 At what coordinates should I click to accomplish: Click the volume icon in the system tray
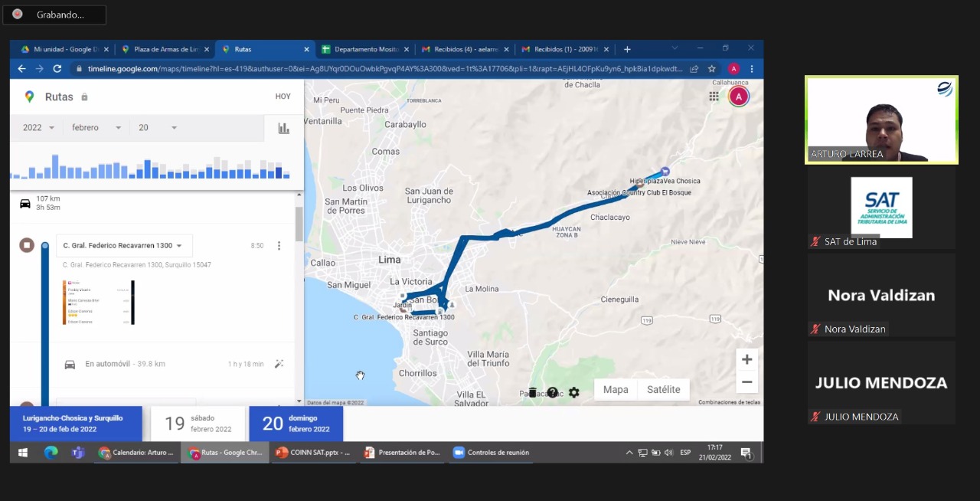click(x=668, y=453)
